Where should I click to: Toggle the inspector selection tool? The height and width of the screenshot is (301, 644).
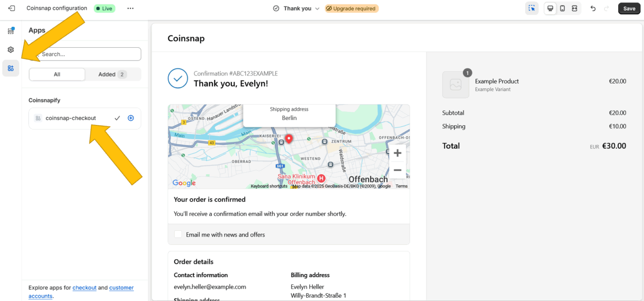coord(532,8)
